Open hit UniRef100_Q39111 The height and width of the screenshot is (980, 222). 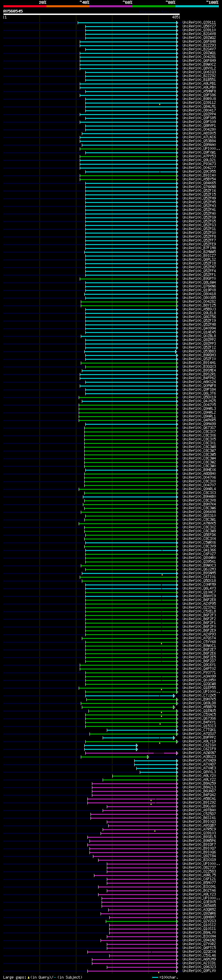199,23
